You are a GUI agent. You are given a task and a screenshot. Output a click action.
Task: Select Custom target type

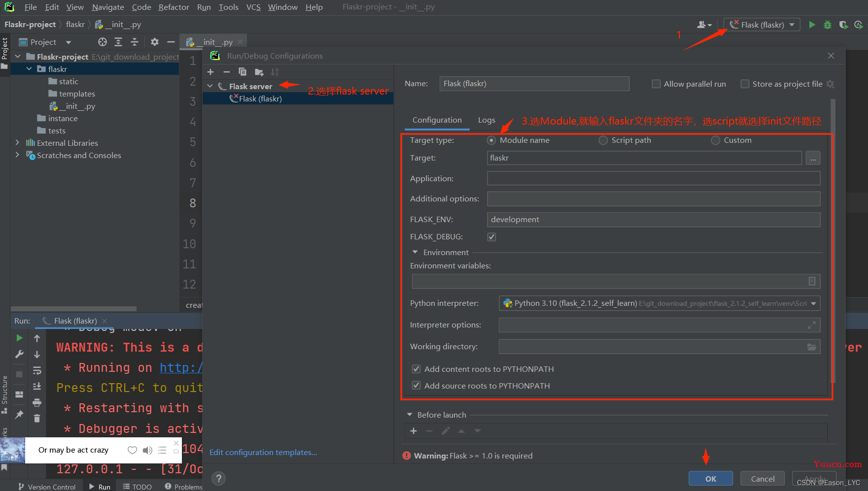click(x=715, y=140)
